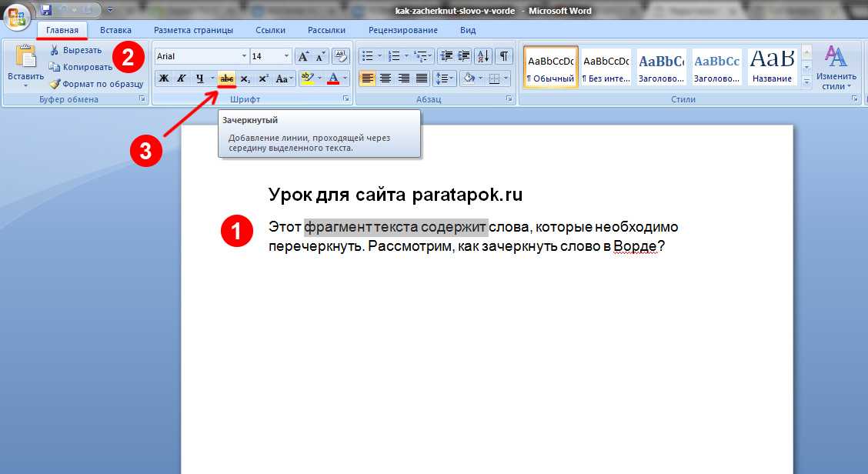Save the document via quick access toolbar

point(46,10)
